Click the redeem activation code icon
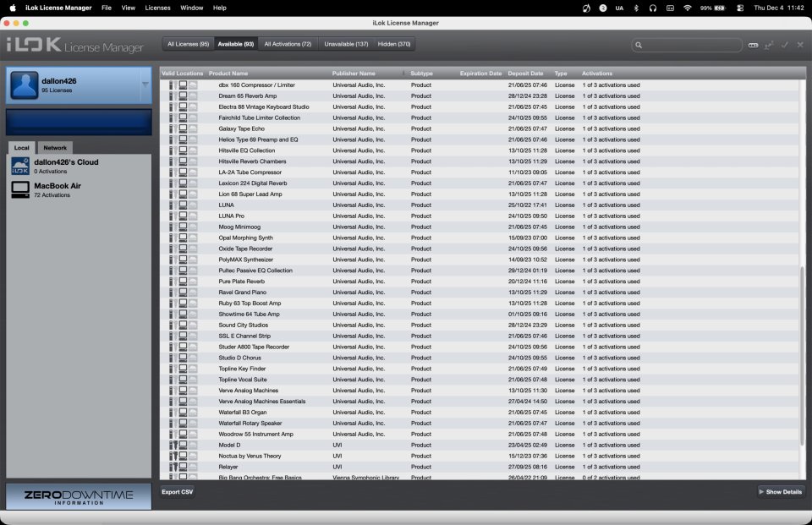 click(754, 45)
